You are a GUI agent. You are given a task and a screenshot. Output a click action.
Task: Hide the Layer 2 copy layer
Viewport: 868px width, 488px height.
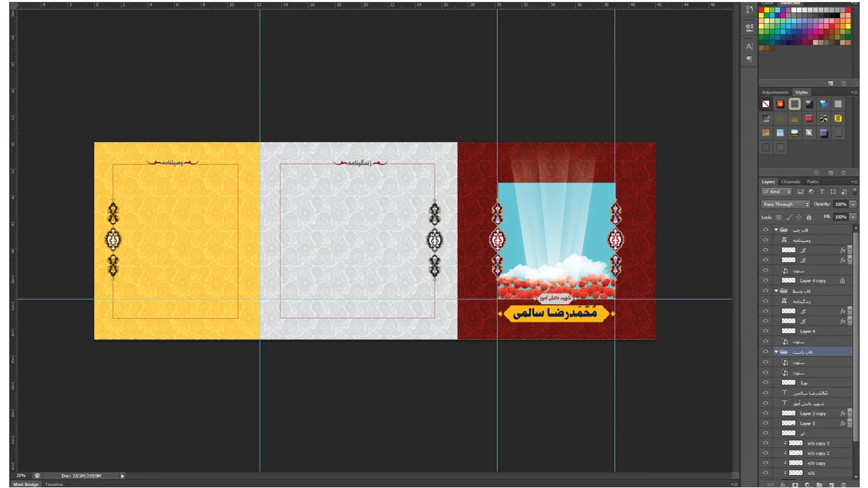click(x=765, y=413)
